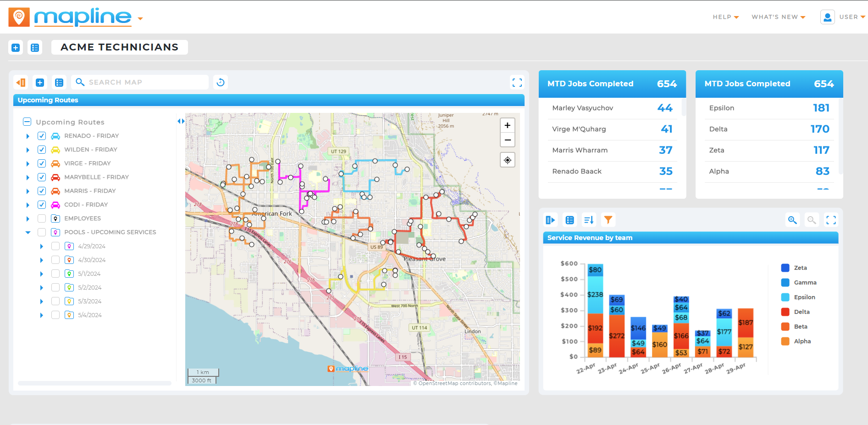The width and height of the screenshot is (868, 425).
Task: Uncheck the MARYBELLE - FRIDAY checkbox
Action: coord(42,177)
